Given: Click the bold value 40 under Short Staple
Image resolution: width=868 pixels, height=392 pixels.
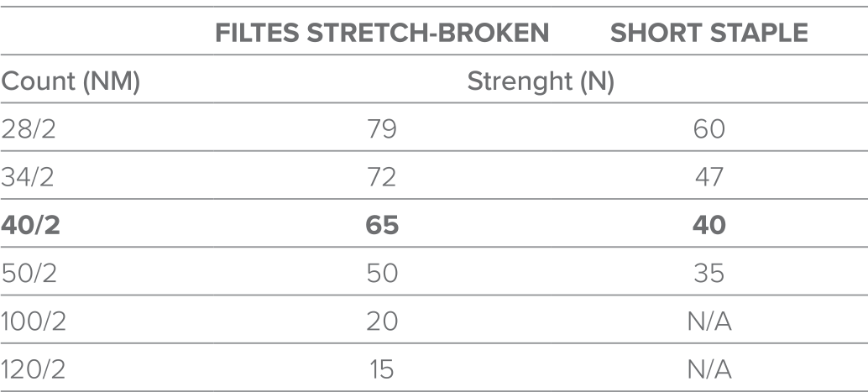Looking at the screenshot, I should pos(709,226).
